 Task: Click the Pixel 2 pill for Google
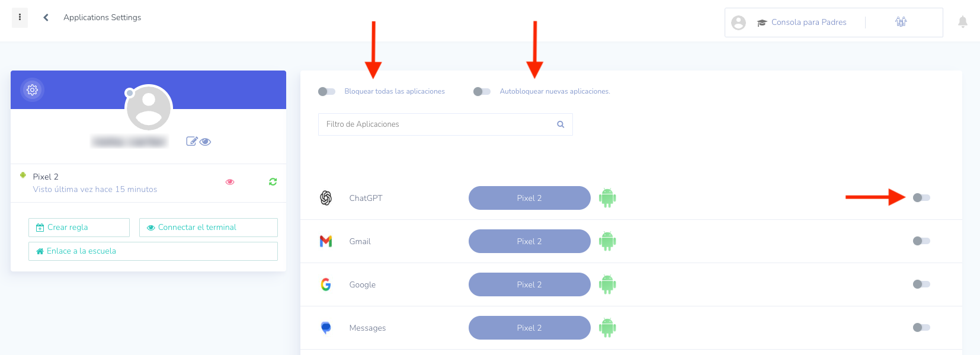529,284
